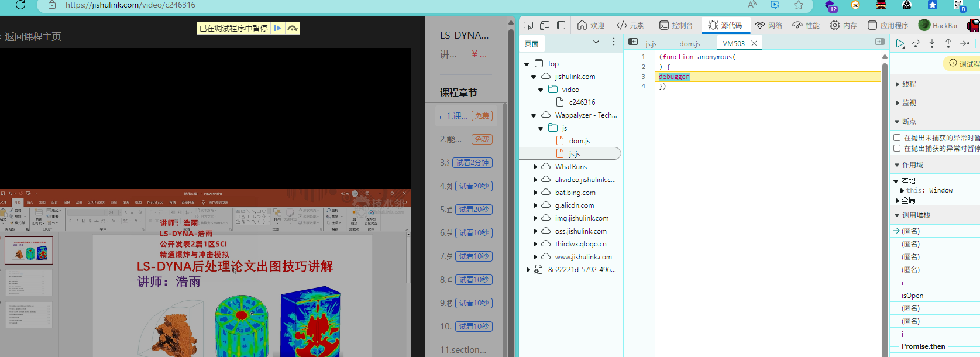
Task: Open the 性能 performance tab
Action: coord(806,25)
